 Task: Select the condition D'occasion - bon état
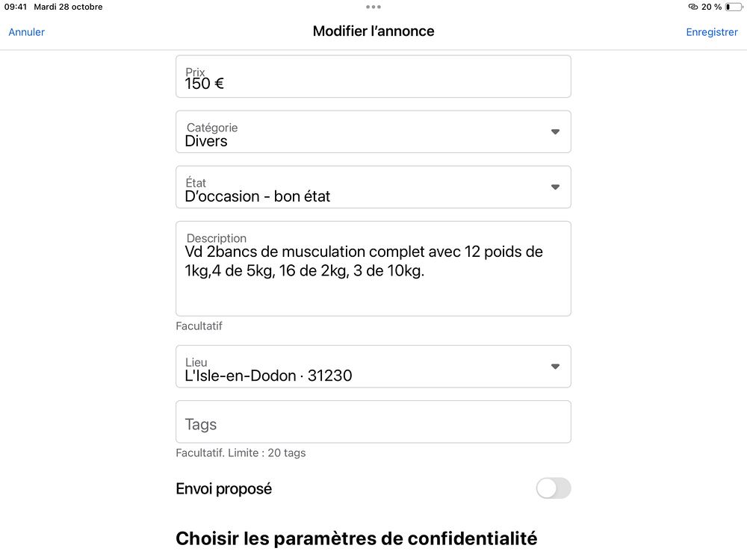pos(258,196)
